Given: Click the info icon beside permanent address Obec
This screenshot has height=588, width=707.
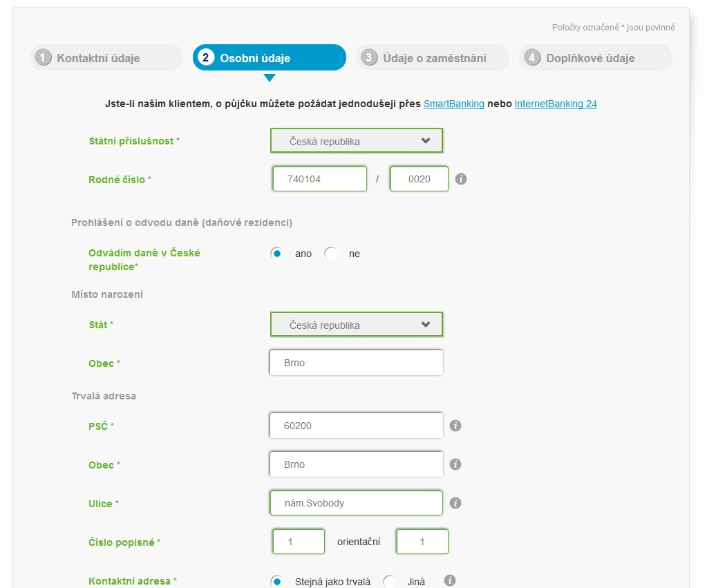Looking at the screenshot, I should click(455, 464).
